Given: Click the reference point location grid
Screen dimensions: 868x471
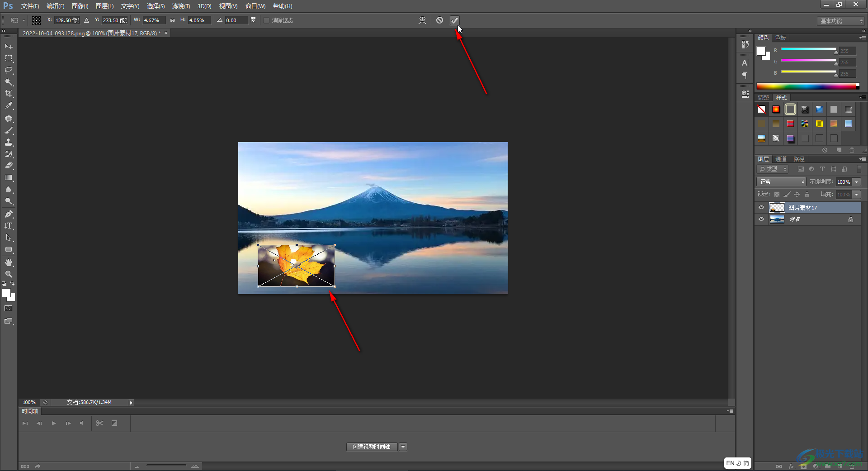Looking at the screenshot, I should 37,20.
